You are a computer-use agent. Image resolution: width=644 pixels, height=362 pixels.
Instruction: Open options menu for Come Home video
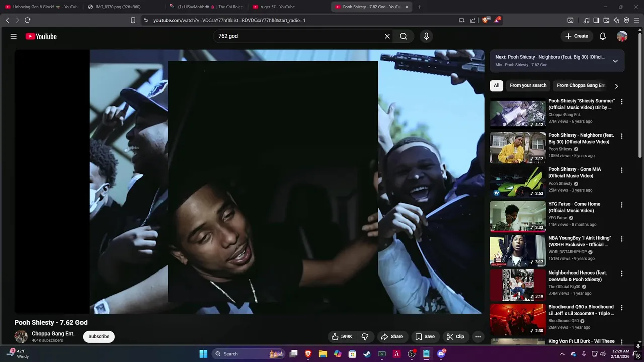pyautogui.click(x=622, y=205)
